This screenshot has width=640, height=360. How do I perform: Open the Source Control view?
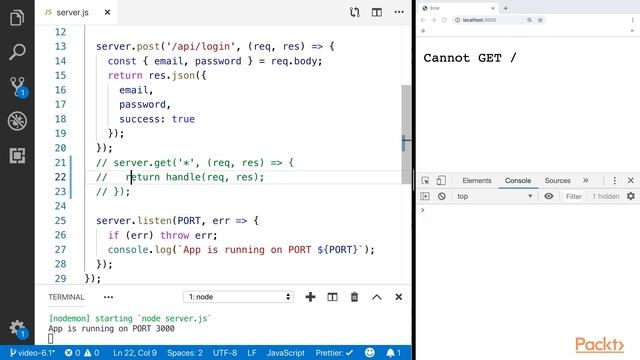tap(18, 87)
